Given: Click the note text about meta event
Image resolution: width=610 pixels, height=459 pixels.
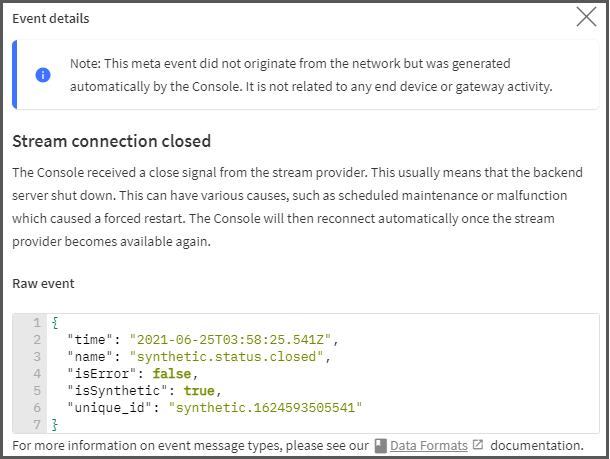Looking at the screenshot, I should pos(311,75).
